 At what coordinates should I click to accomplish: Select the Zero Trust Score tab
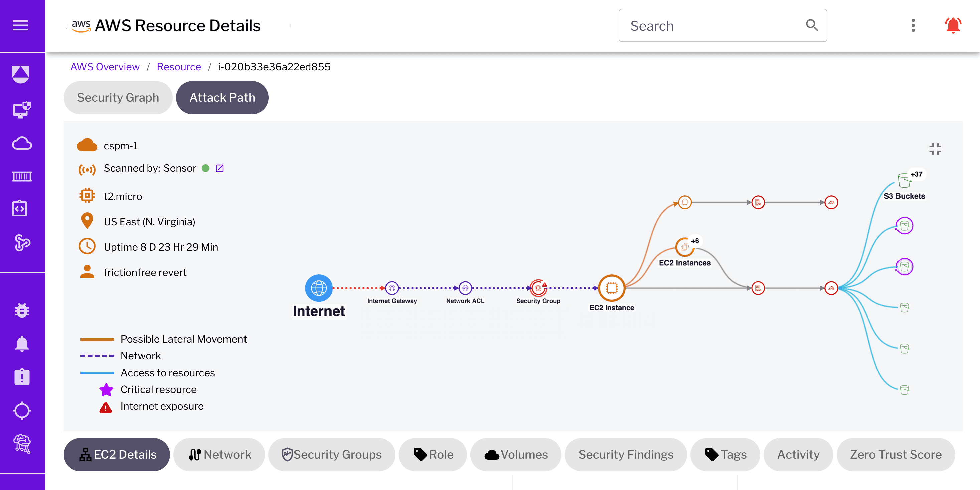coord(896,455)
